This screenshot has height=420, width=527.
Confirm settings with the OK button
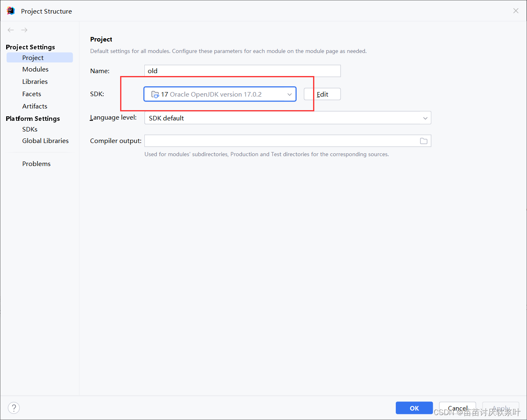tap(414, 408)
